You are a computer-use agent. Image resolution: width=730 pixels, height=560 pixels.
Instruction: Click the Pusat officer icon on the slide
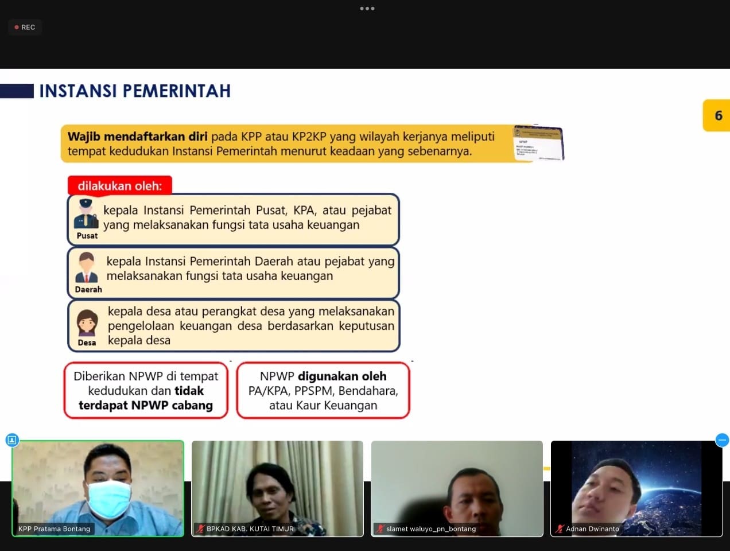click(86, 215)
